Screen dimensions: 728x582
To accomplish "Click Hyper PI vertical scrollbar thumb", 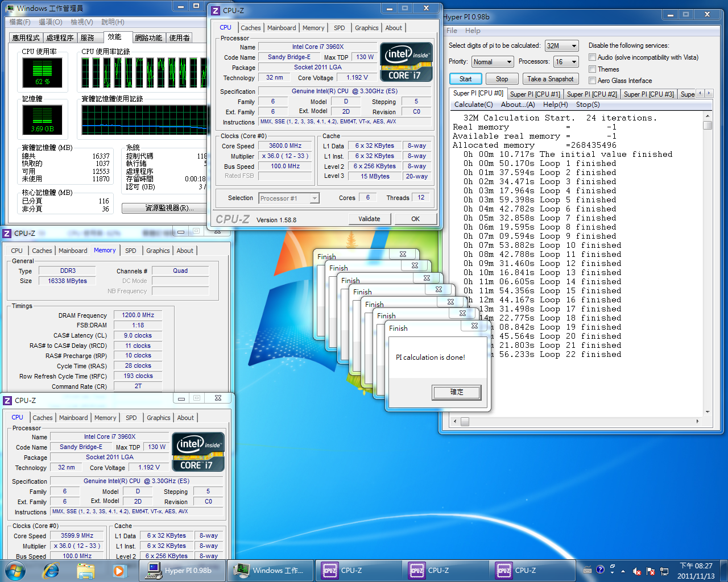I will pos(708,125).
